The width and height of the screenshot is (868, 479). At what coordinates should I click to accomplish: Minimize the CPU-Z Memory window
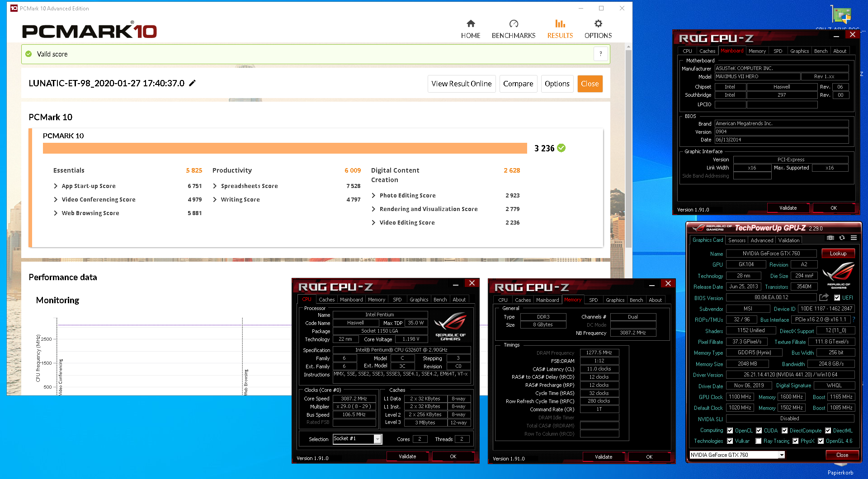pyautogui.click(x=651, y=285)
